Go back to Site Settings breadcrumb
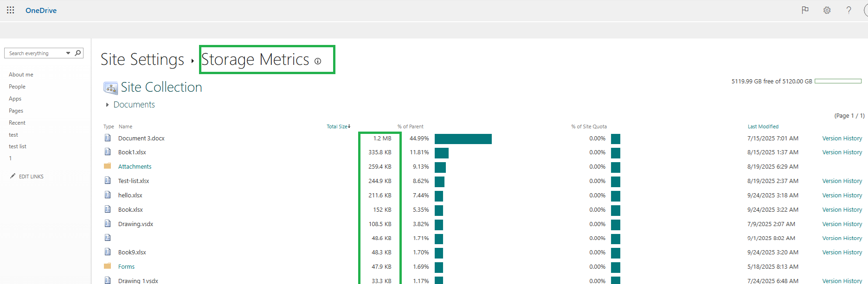Viewport: 868px width, 284px height. (142, 59)
